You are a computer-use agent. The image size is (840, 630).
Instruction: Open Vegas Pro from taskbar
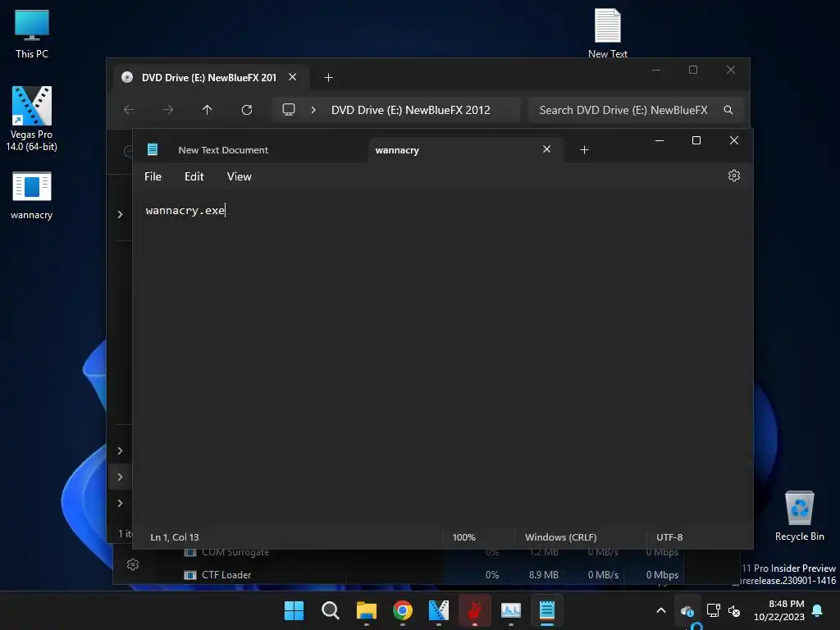pos(439,610)
